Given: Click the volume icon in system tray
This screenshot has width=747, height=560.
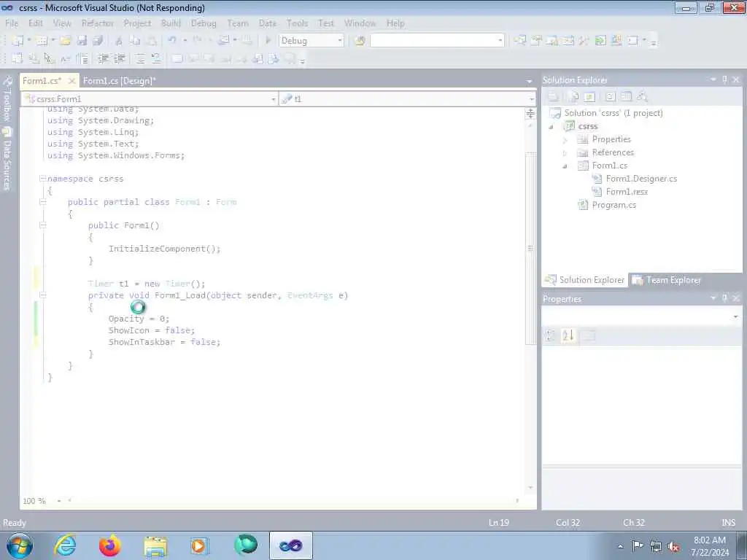Looking at the screenshot, I should 673,546.
